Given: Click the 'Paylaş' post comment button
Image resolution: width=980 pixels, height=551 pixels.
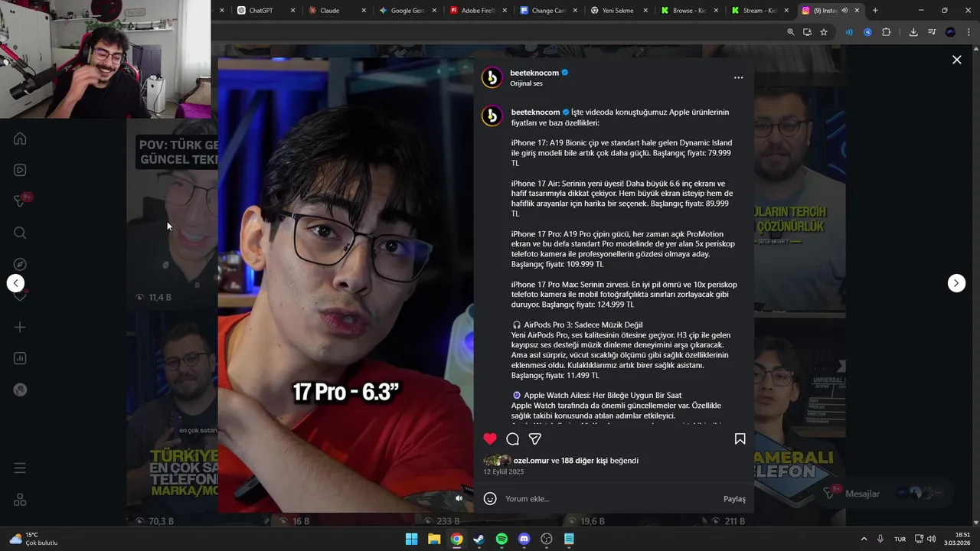Looking at the screenshot, I should coord(734,499).
